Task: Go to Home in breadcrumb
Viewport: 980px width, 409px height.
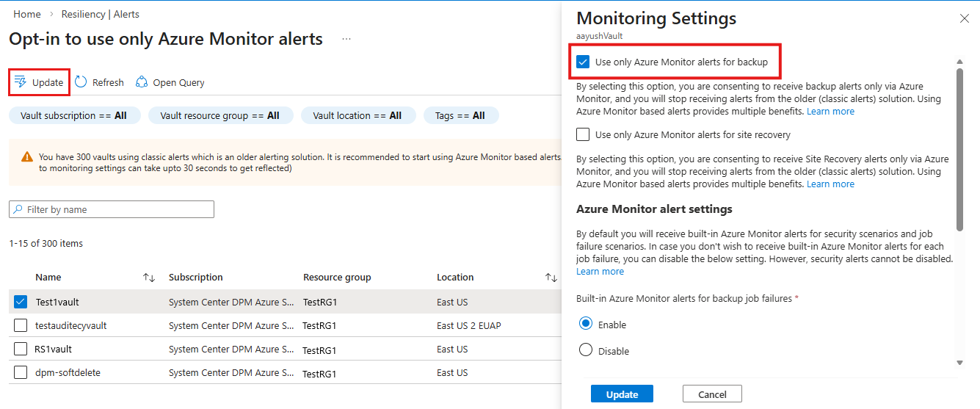Action: [x=27, y=14]
